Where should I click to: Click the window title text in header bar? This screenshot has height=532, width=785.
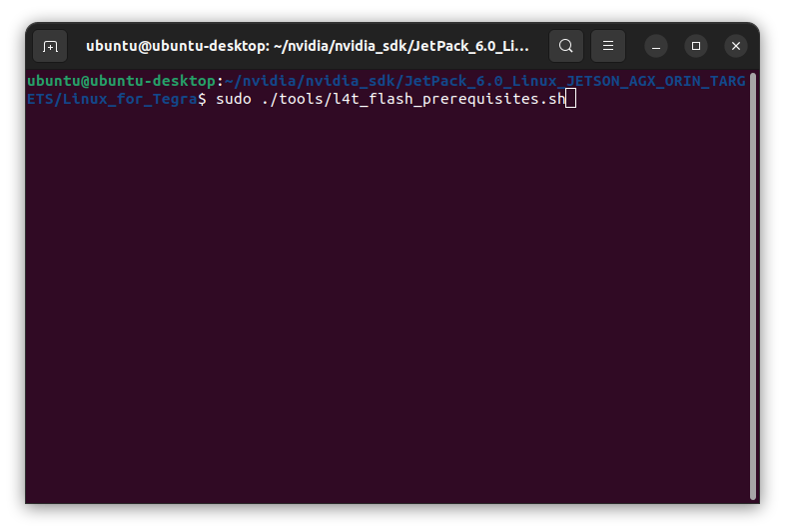(x=308, y=46)
